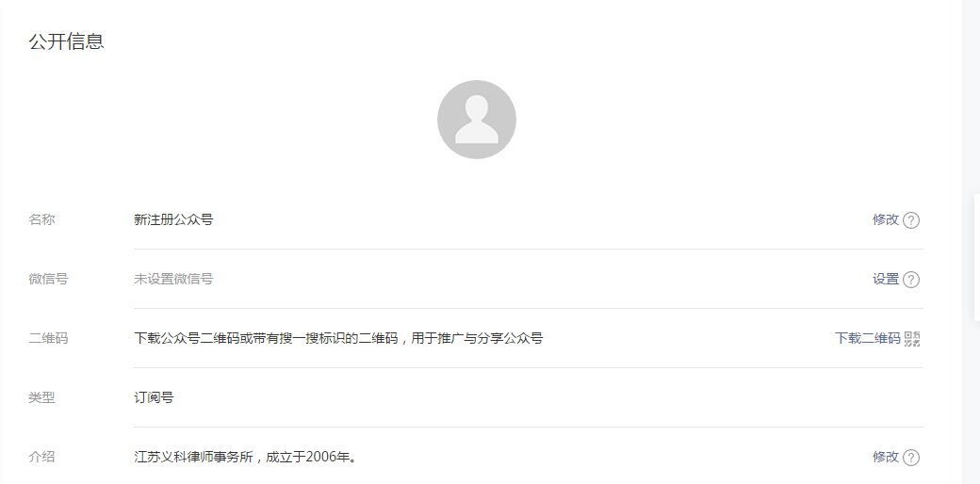The height and width of the screenshot is (484, 980).
Task: Click the 名称 field label
Action: click(41, 219)
